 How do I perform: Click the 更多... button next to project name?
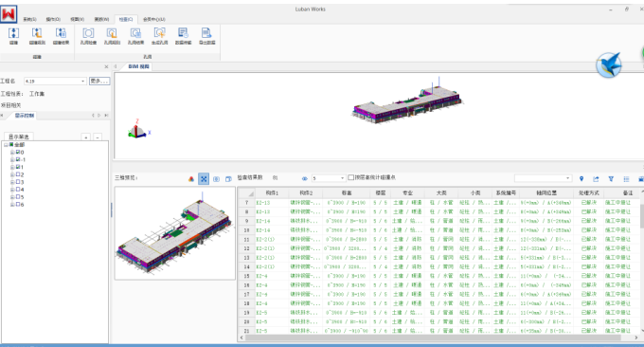tap(99, 81)
